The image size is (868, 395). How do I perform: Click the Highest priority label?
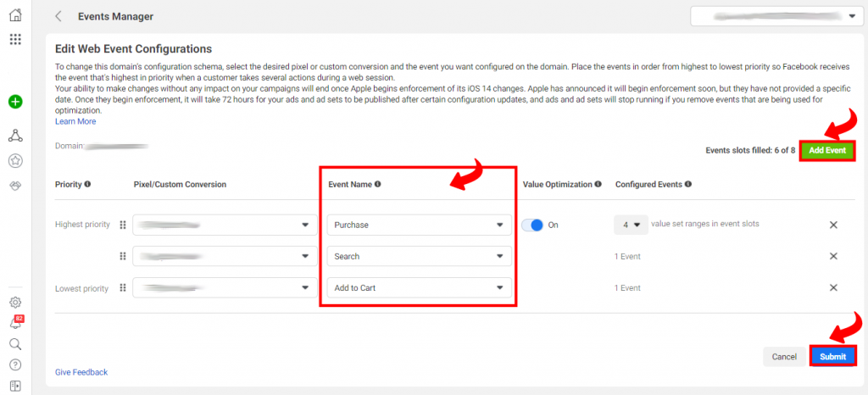point(82,225)
